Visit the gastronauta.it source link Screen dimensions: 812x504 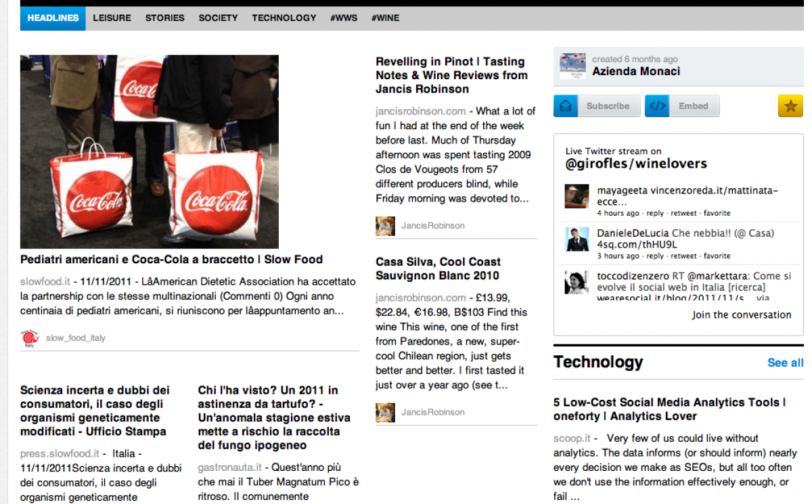pos(229,467)
